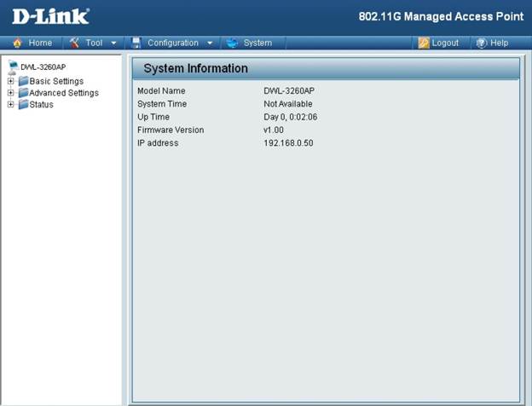Click the Logout key icon
The height and width of the screenshot is (406, 532).
[424, 43]
